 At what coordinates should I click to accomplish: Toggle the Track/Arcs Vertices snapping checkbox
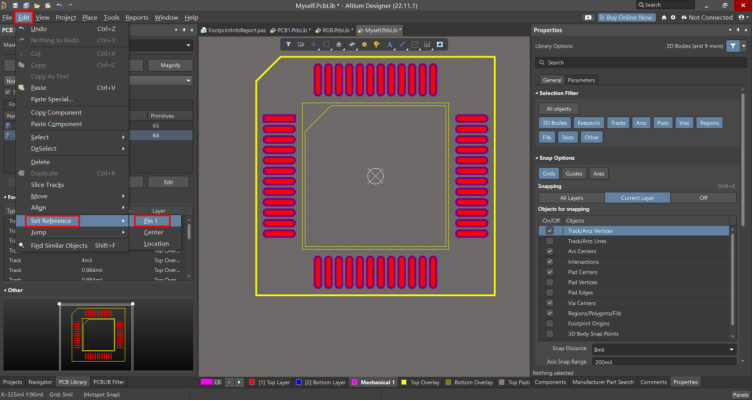tap(549, 230)
